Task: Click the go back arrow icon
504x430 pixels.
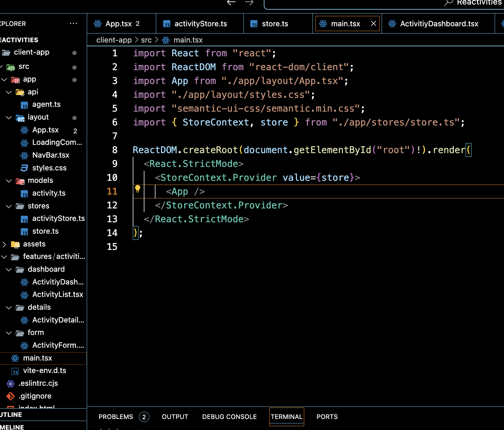Action: 231,3
